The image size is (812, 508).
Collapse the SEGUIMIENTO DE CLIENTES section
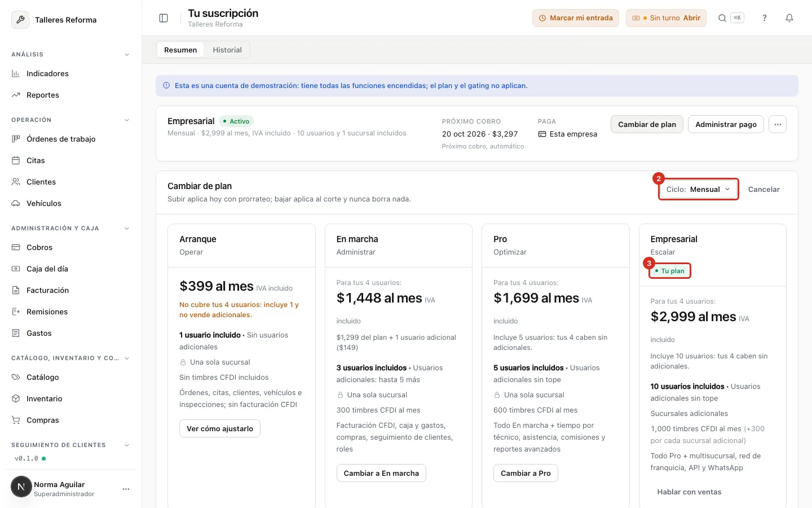pyautogui.click(x=127, y=445)
